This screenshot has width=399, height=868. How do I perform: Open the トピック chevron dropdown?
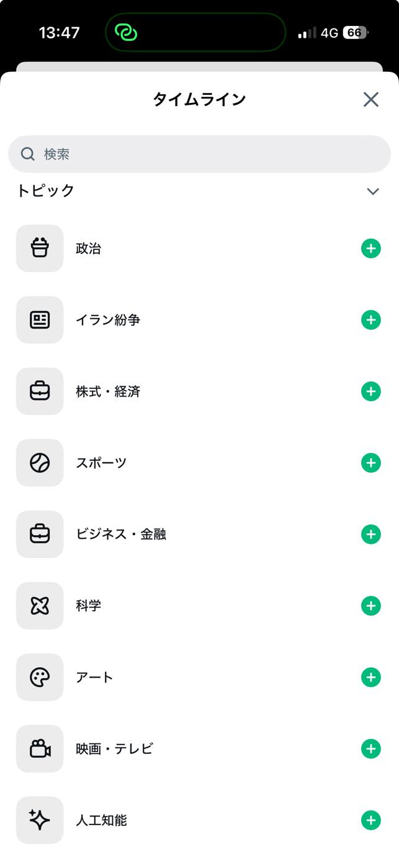click(373, 192)
